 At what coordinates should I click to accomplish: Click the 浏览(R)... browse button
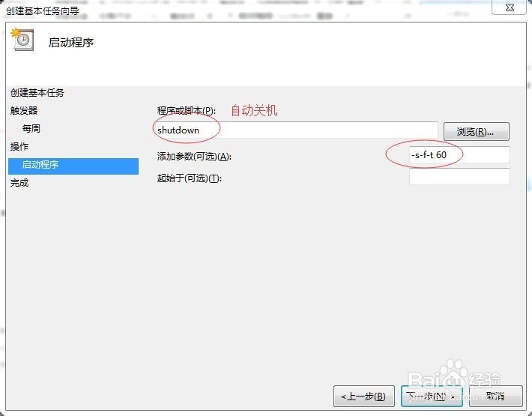pos(476,132)
